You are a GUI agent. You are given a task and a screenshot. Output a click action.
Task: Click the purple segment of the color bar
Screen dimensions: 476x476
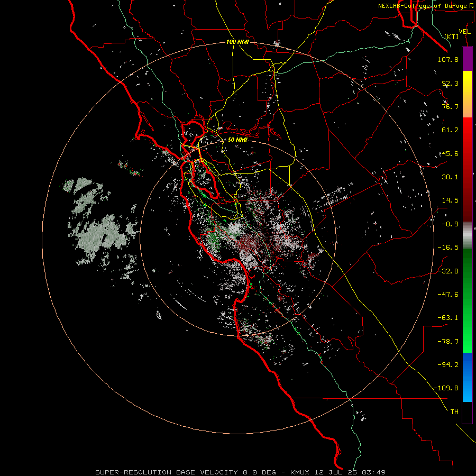467,59
